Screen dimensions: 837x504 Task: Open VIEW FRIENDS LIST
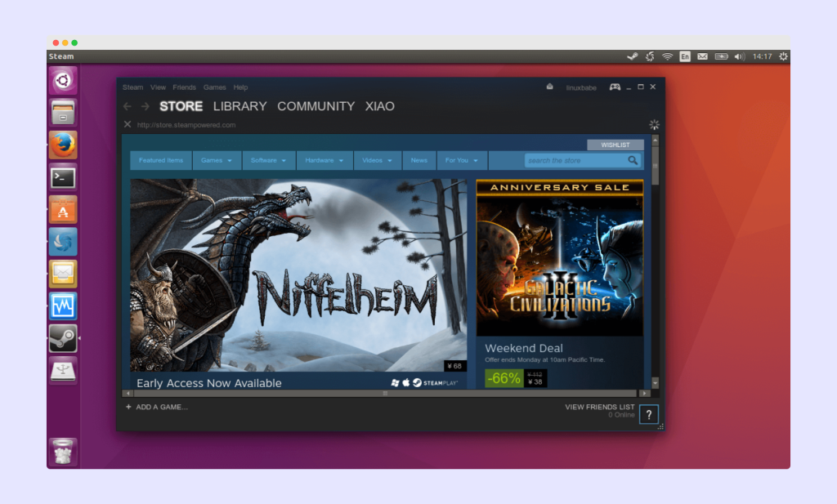599,407
